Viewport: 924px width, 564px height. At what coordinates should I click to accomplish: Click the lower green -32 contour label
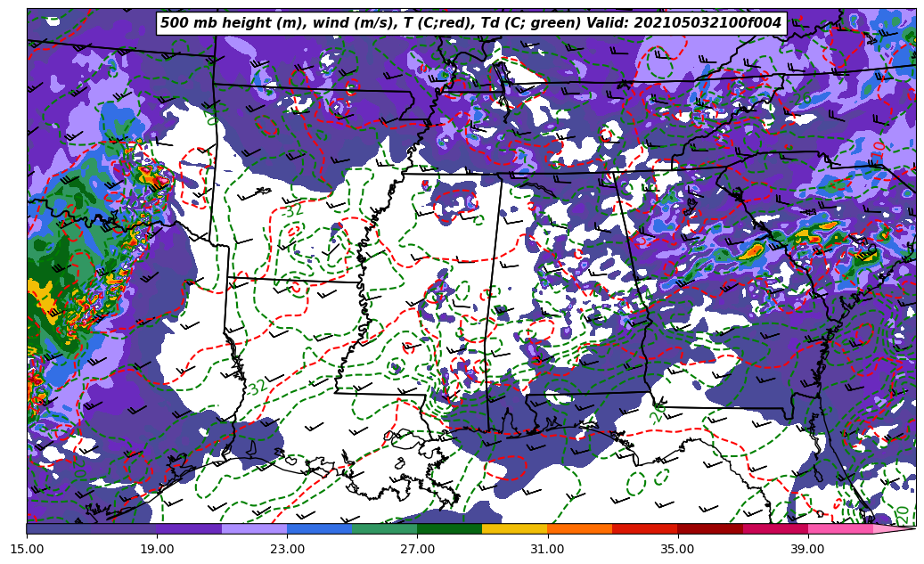click(255, 388)
